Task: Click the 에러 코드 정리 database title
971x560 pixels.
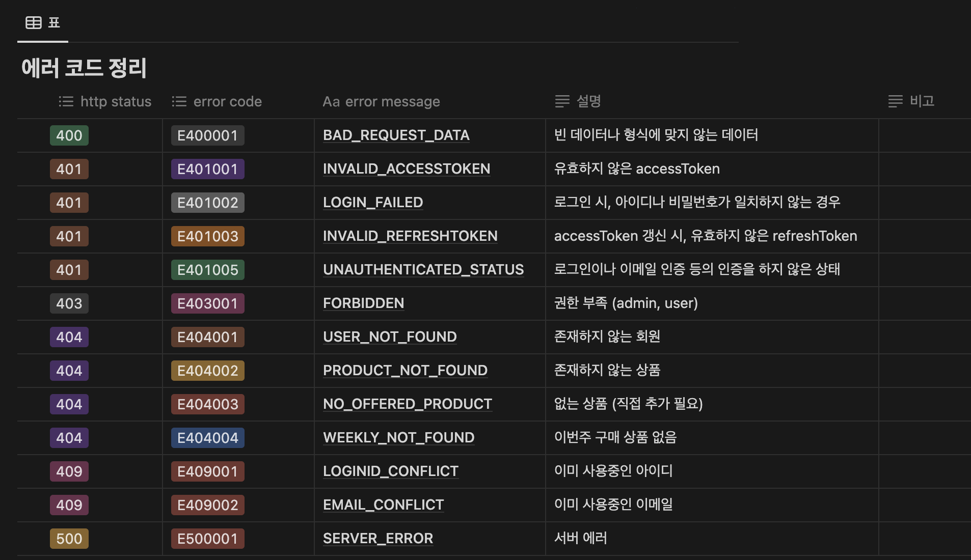Action: tap(84, 68)
